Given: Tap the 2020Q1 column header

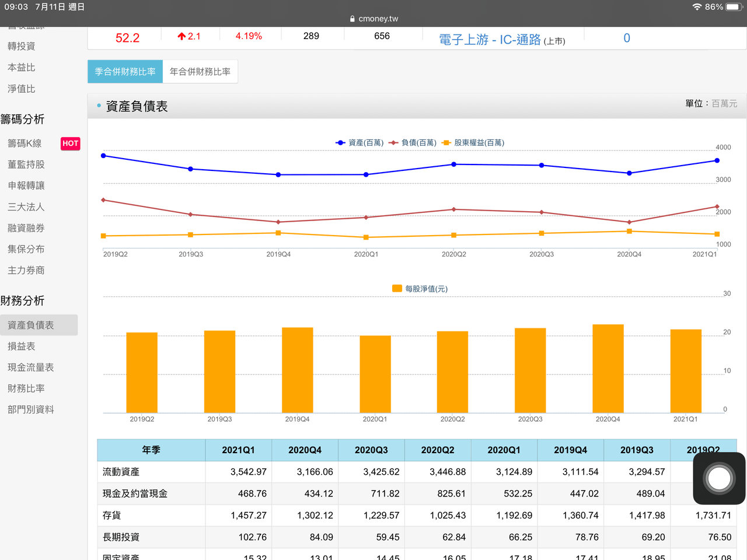Looking at the screenshot, I should 504,450.
